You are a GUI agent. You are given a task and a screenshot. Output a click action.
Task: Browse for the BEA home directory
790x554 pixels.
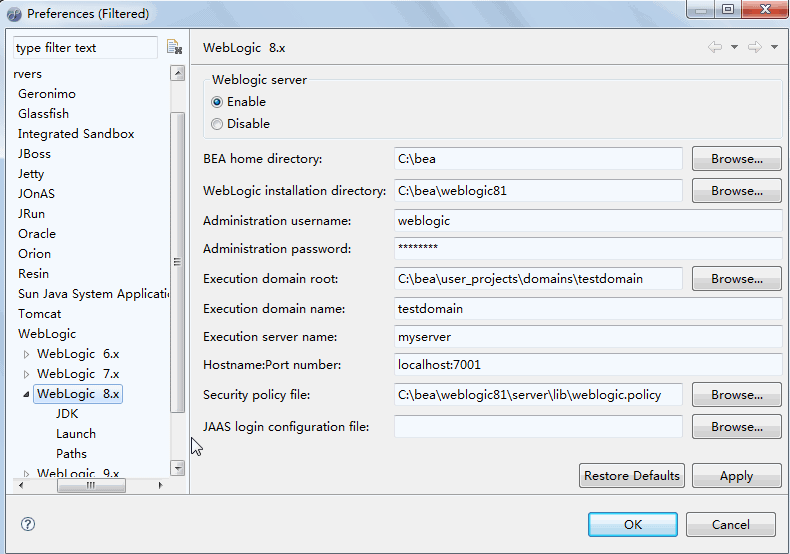(x=736, y=159)
